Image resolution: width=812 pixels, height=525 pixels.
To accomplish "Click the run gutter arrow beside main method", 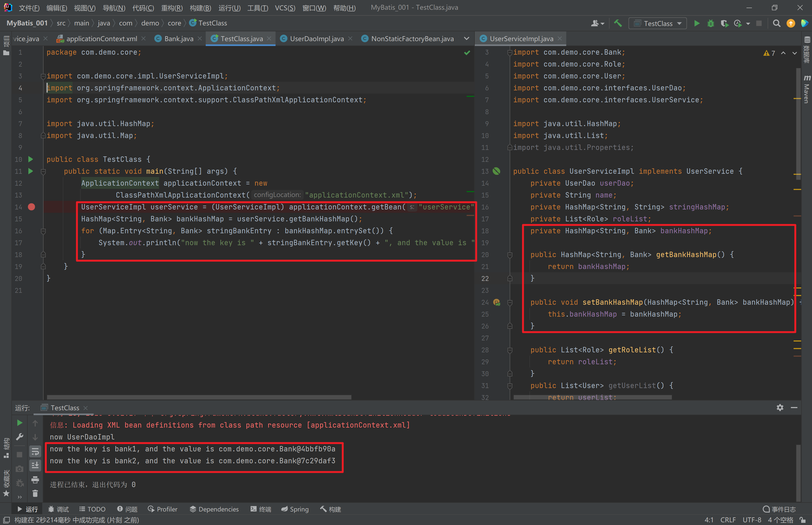I will (31, 171).
